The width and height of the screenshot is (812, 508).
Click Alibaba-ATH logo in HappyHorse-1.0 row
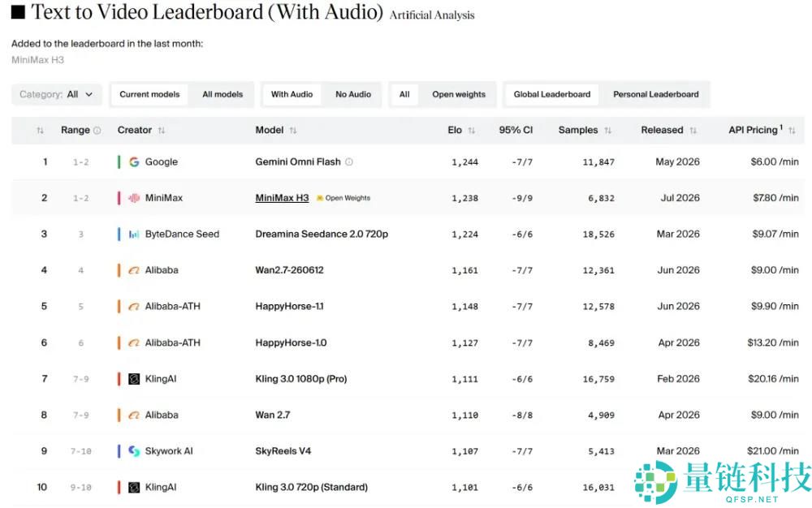[134, 342]
